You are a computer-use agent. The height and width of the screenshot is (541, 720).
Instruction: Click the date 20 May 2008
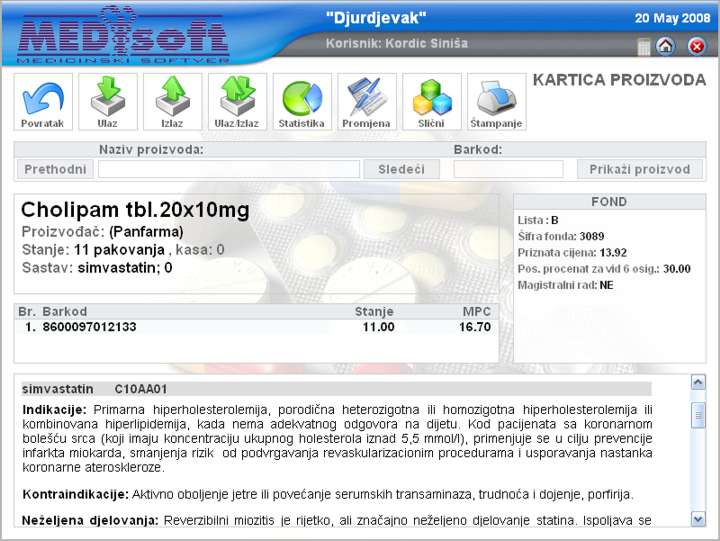[x=672, y=18]
